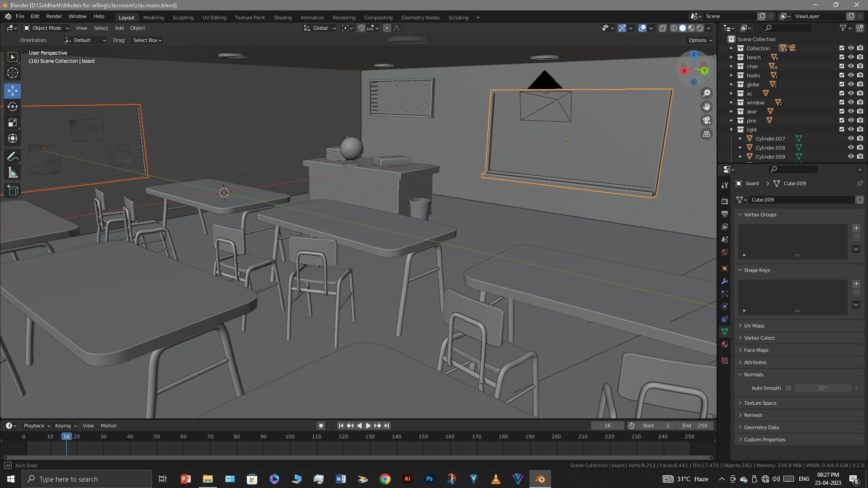Toggle camera view icon
The width and height of the screenshot is (868, 488).
click(706, 120)
